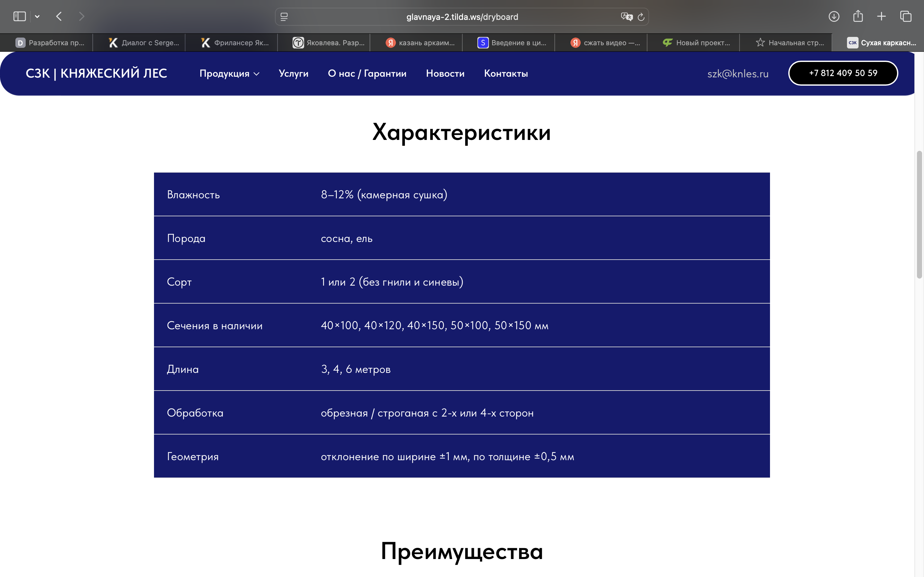The width and height of the screenshot is (924, 577).
Task: Select the 'Сухая каркасн...' tab
Action: [878, 43]
